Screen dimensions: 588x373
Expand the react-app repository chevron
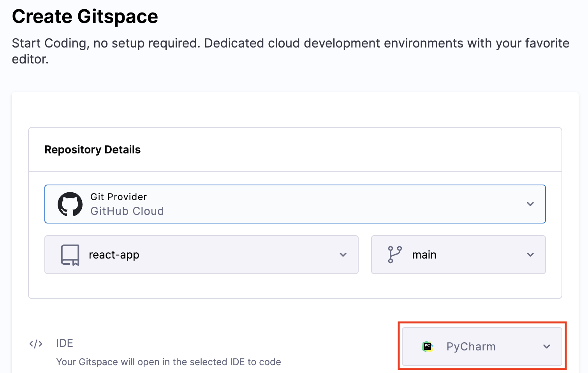(343, 255)
